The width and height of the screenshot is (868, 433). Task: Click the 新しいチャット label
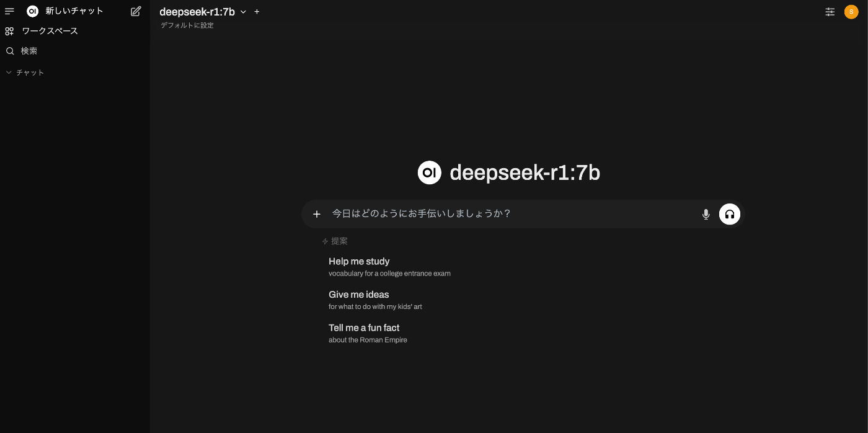tap(74, 11)
